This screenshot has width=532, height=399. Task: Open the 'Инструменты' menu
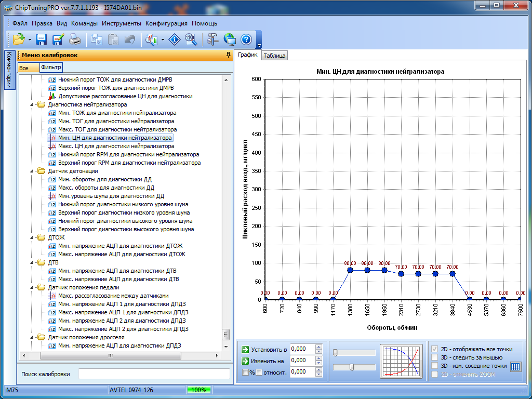click(x=121, y=23)
